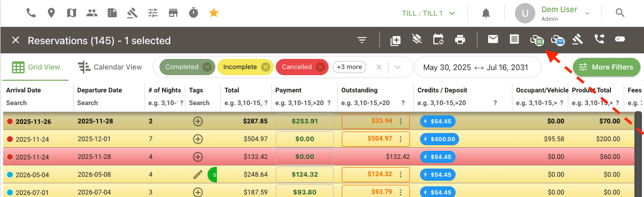The width and height of the screenshot is (644, 197).
Task: Click the $33.94 outstanding amount
Action: pos(382,121)
